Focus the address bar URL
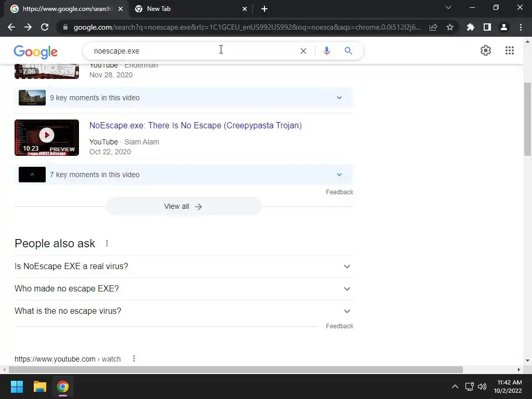Screen dimensions: 532x399 (247, 27)
